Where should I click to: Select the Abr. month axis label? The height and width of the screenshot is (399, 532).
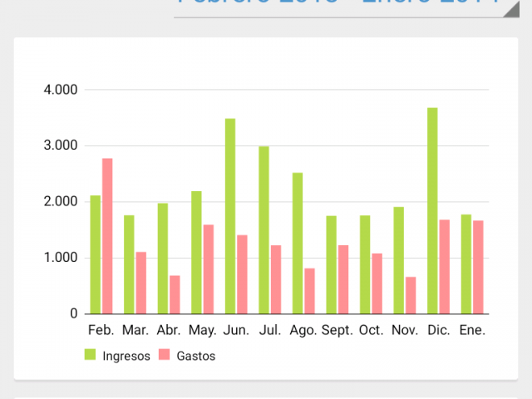[169, 330]
